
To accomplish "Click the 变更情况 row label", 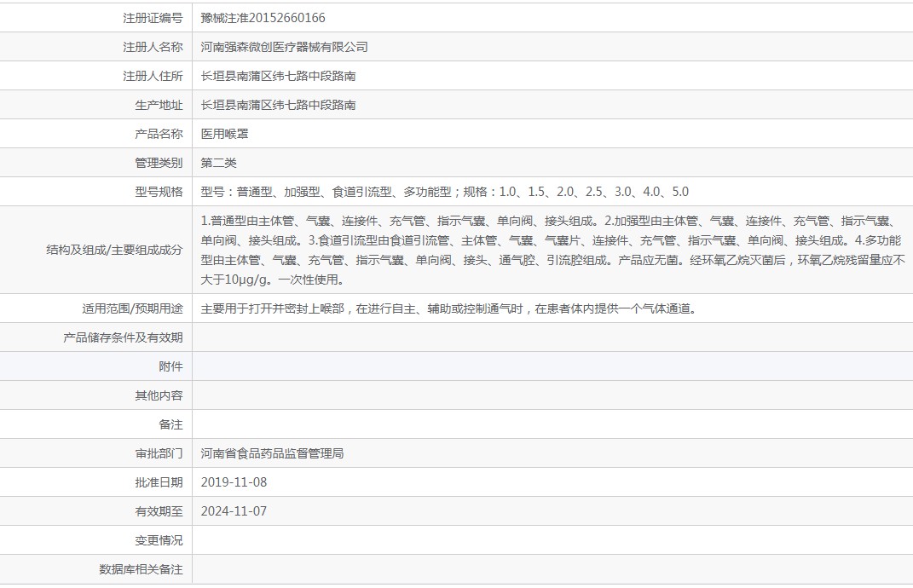I will tap(159, 541).
